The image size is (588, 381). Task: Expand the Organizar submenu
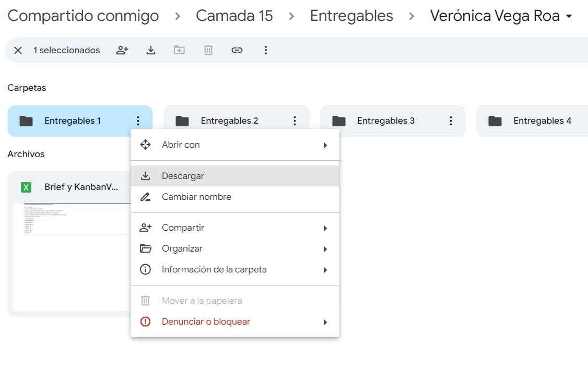325,249
